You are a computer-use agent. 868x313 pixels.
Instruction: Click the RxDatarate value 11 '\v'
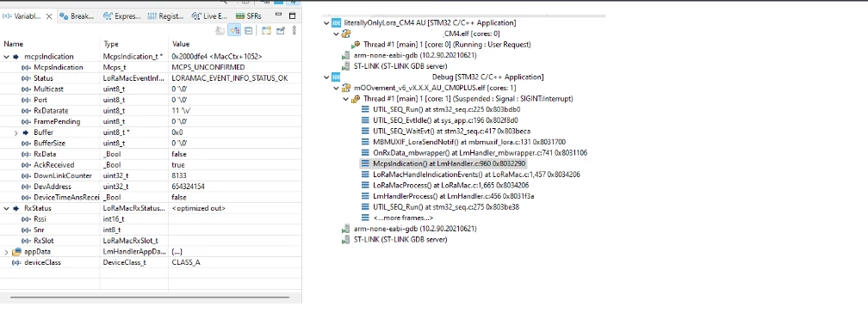pyautogui.click(x=182, y=111)
